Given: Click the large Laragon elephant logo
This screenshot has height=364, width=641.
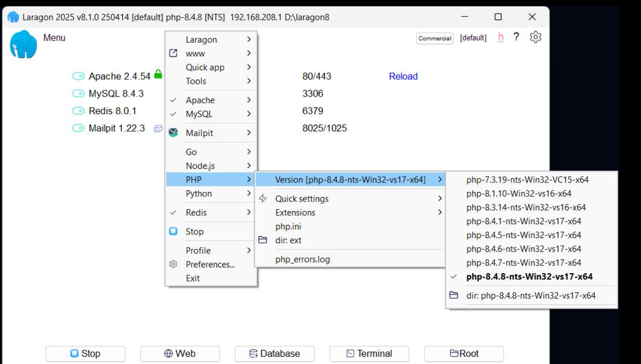Looking at the screenshot, I should point(23,44).
